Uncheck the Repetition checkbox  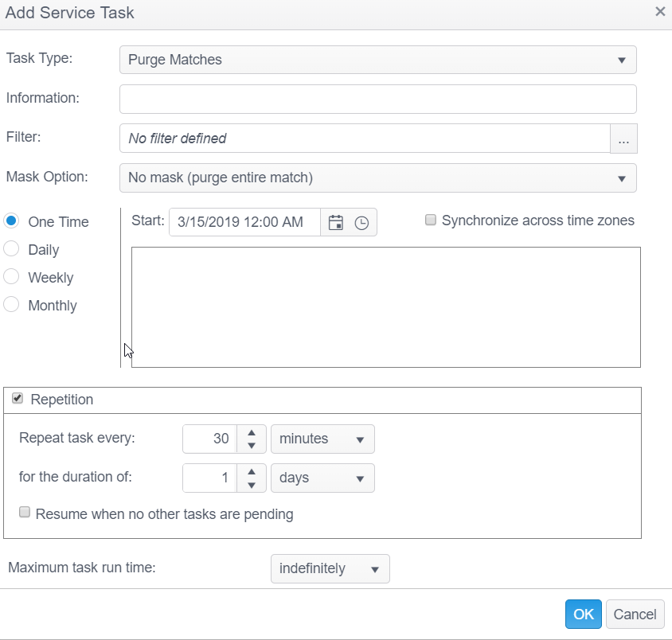[x=18, y=399]
